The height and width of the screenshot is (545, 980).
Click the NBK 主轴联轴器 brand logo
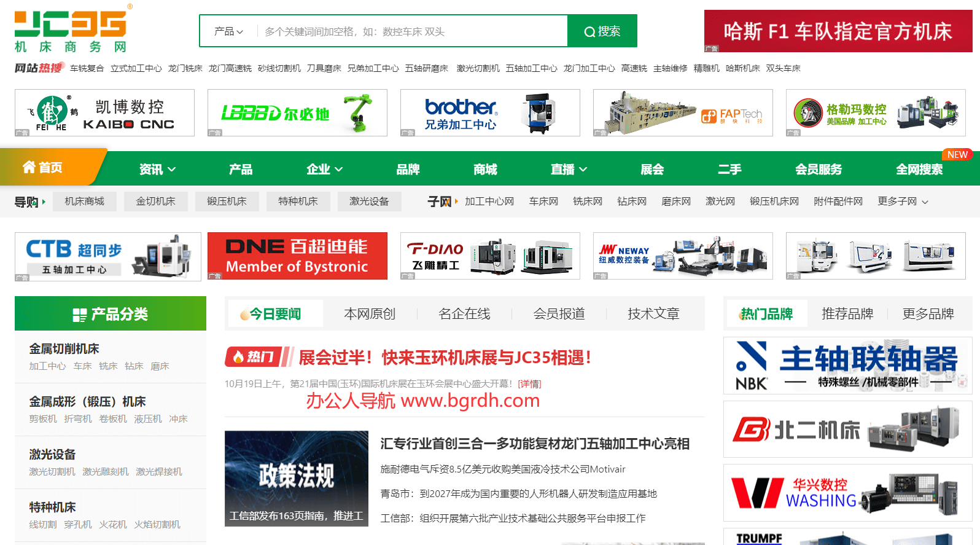[x=847, y=366]
